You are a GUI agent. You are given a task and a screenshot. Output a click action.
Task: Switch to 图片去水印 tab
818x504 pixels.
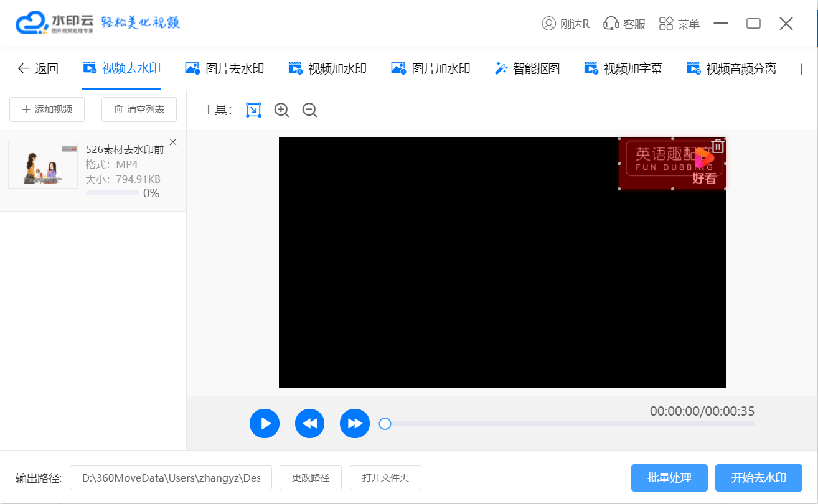click(225, 68)
